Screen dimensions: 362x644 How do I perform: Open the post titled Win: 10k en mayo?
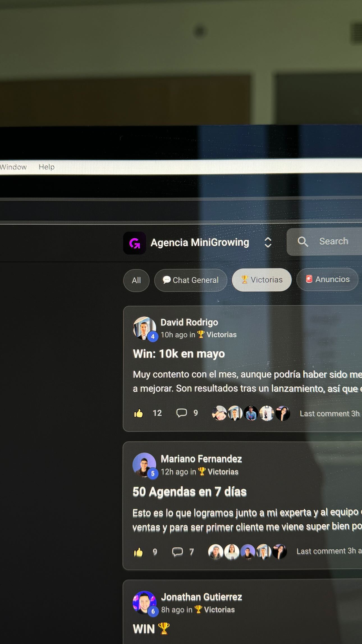click(x=179, y=354)
